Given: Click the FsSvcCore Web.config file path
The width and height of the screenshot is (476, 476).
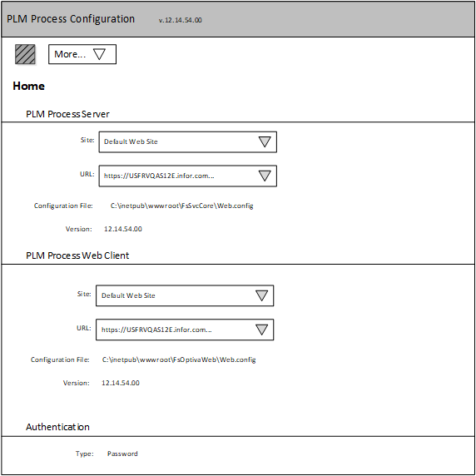Looking at the screenshot, I should 182,206.
